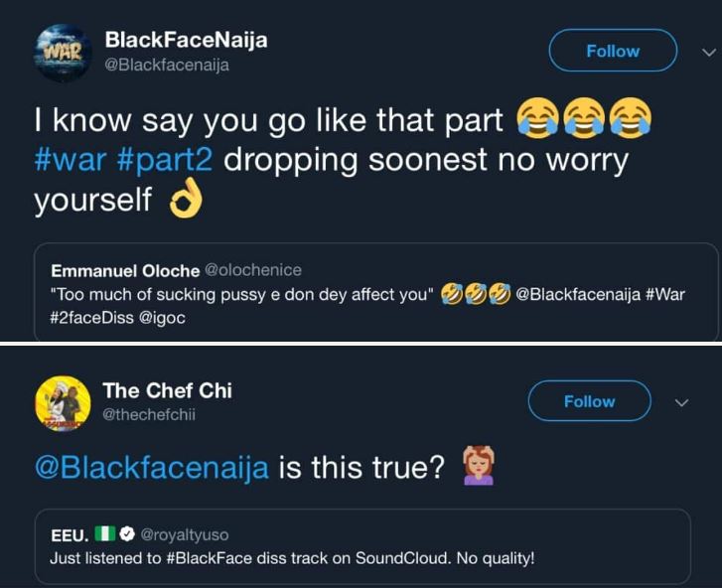
Task: Click the facepalm emoji after 'is this true?'
Action: 479,467
